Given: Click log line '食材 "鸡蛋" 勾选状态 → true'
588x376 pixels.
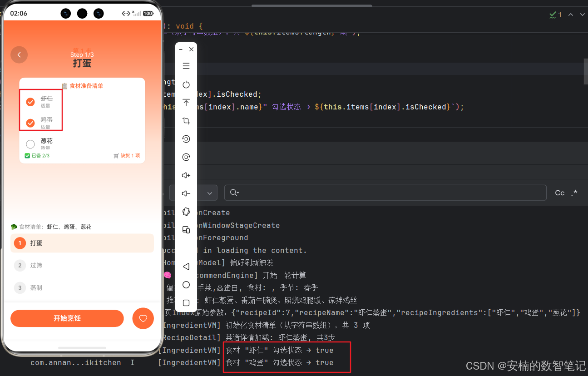Looking at the screenshot, I should click(280, 362).
